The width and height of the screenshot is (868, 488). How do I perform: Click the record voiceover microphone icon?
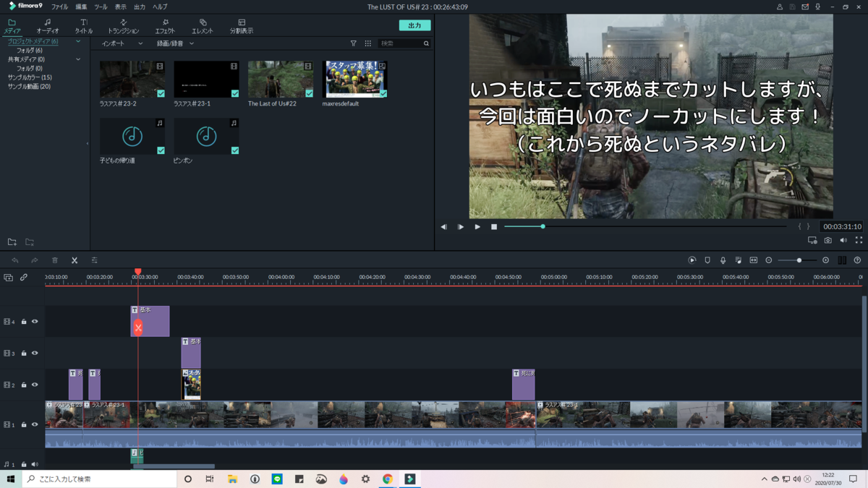click(x=723, y=260)
